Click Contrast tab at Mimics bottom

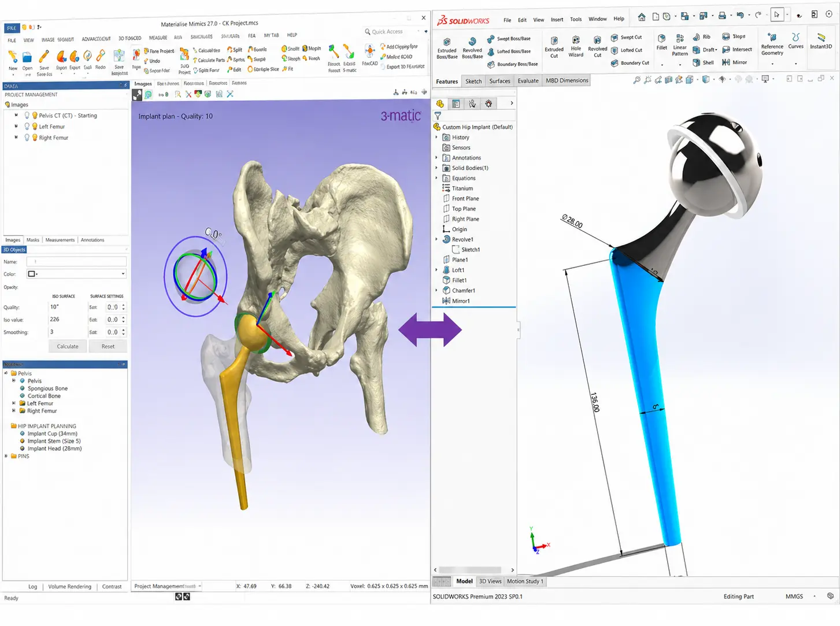(112, 587)
